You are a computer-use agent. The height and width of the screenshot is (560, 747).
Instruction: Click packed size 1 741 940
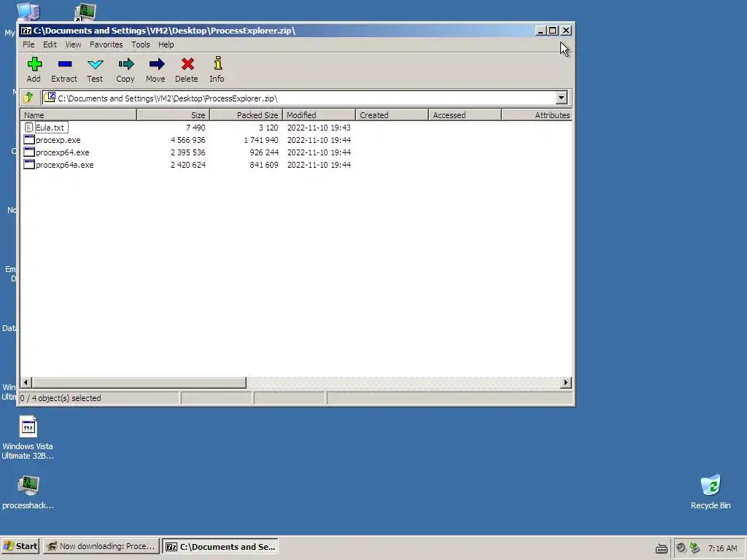pos(261,140)
